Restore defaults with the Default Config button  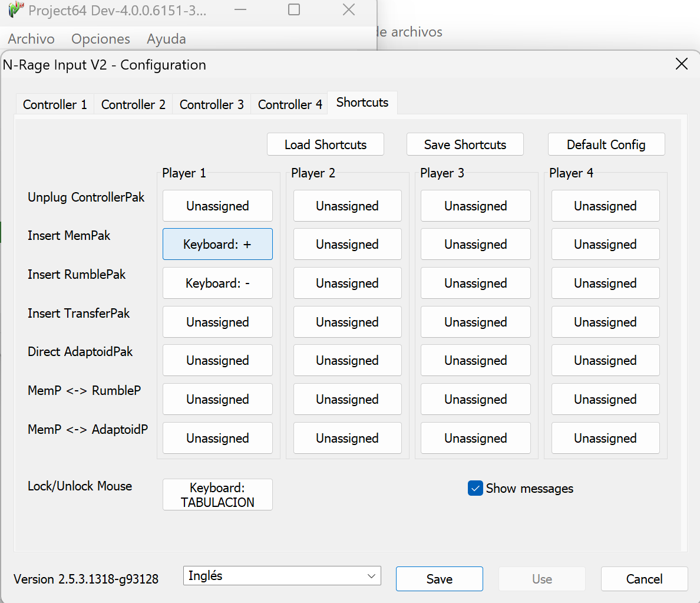(606, 144)
